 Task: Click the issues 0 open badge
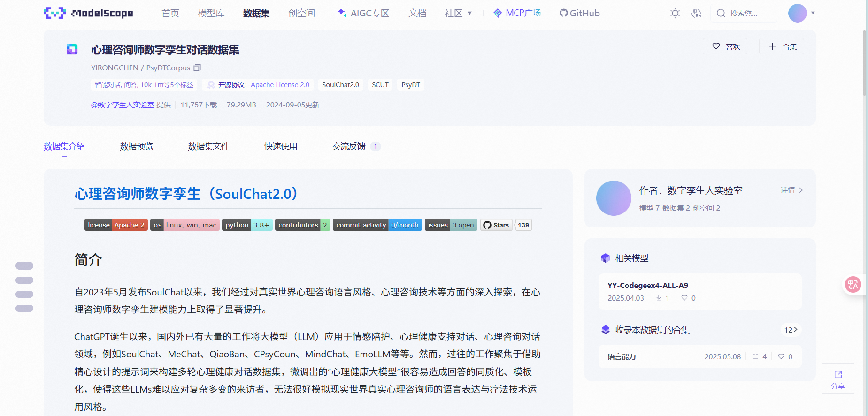451,225
